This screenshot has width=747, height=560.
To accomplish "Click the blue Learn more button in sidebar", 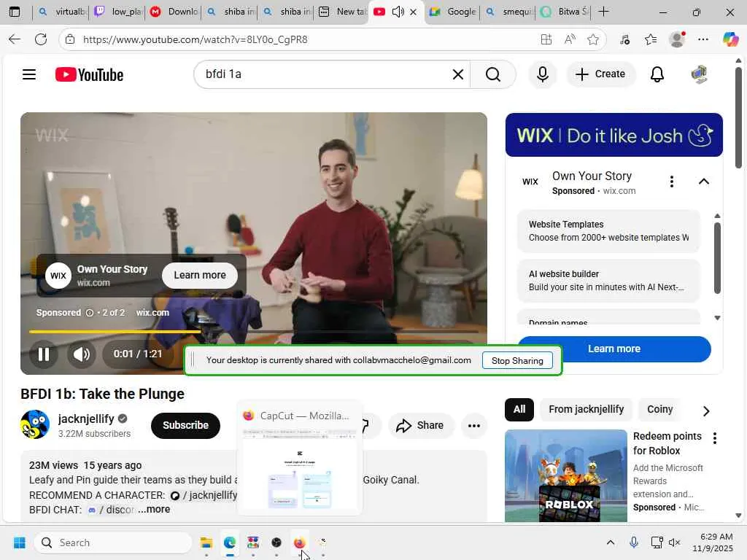I will point(614,349).
